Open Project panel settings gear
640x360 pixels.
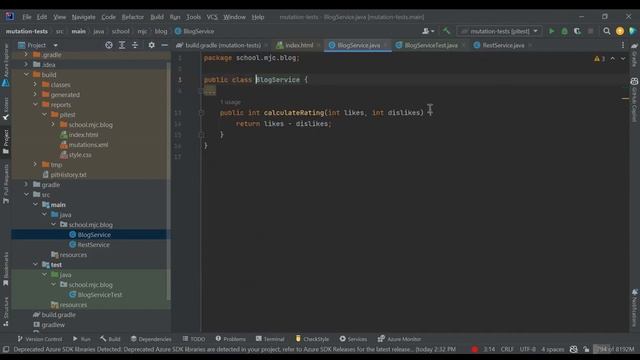(151, 45)
